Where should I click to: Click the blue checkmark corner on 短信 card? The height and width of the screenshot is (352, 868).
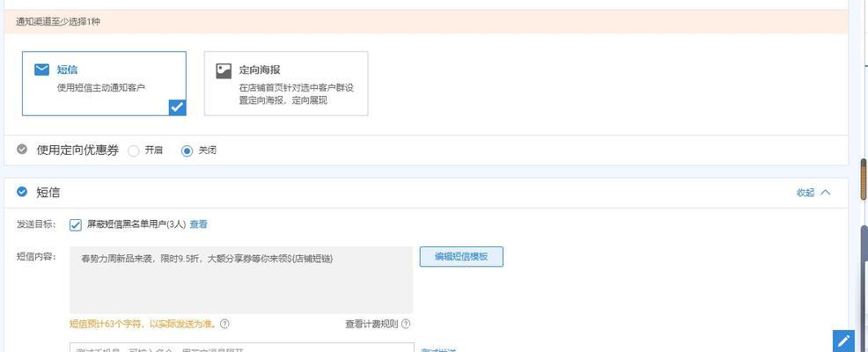coord(178,107)
